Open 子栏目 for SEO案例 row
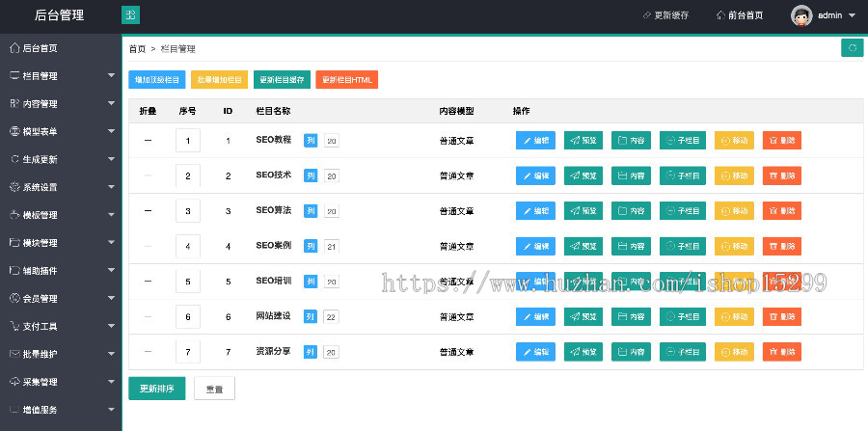This screenshot has height=431, width=868. pos(683,246)
